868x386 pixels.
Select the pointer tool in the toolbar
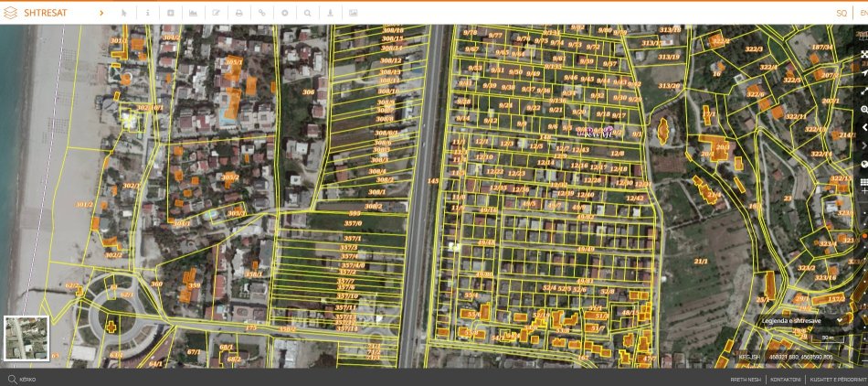[x=124, y=14]
